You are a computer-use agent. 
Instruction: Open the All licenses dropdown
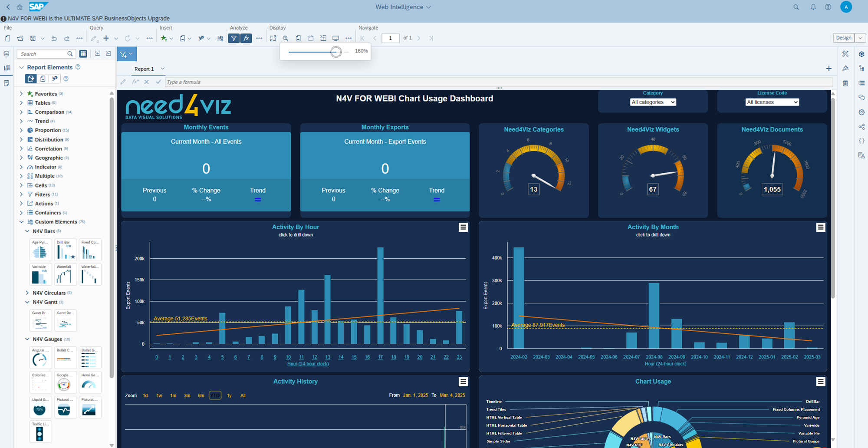coord(772,102)
